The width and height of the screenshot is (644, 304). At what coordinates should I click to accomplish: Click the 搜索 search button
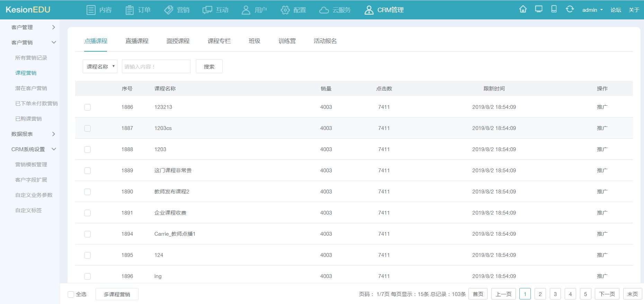tap(209, 66)
